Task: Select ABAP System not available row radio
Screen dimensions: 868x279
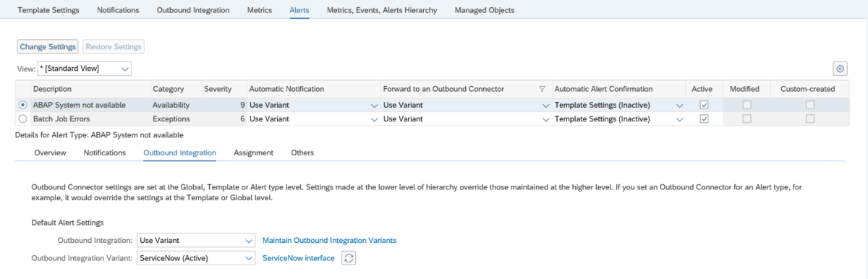Action: pos(22,105)
